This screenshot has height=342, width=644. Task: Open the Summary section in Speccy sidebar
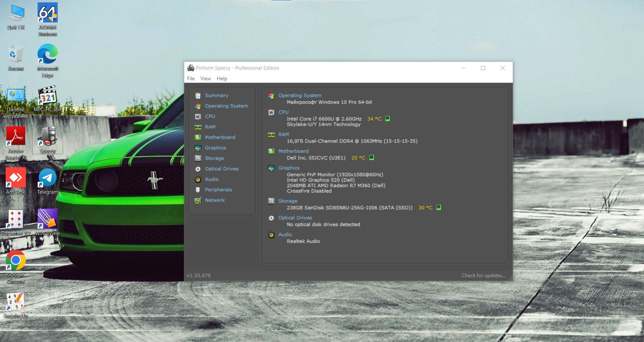(216, 96)
